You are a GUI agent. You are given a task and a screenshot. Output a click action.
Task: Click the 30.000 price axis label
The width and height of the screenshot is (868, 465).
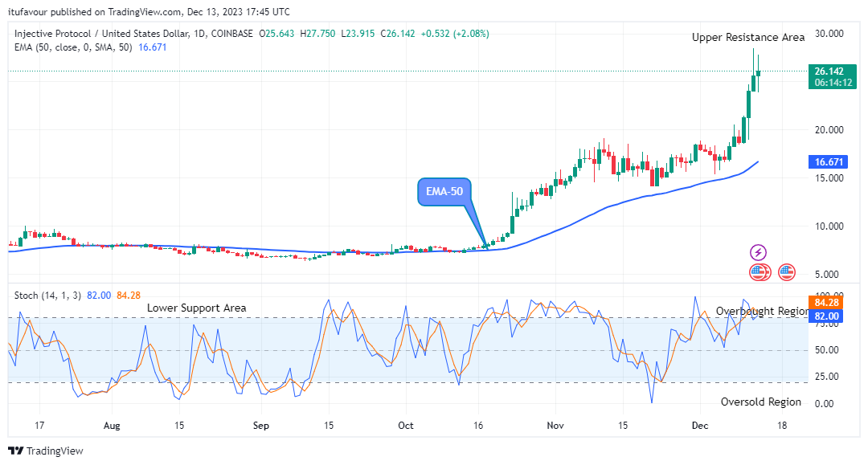click(x=829, y=34)
